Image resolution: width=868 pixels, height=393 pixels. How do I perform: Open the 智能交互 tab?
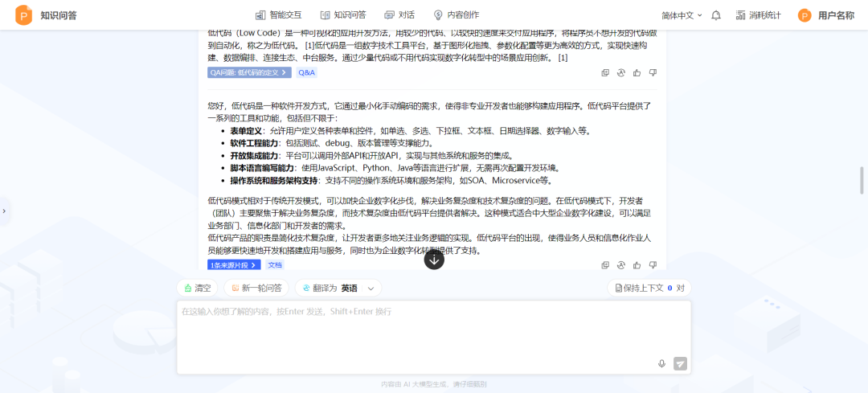(277, 15)
